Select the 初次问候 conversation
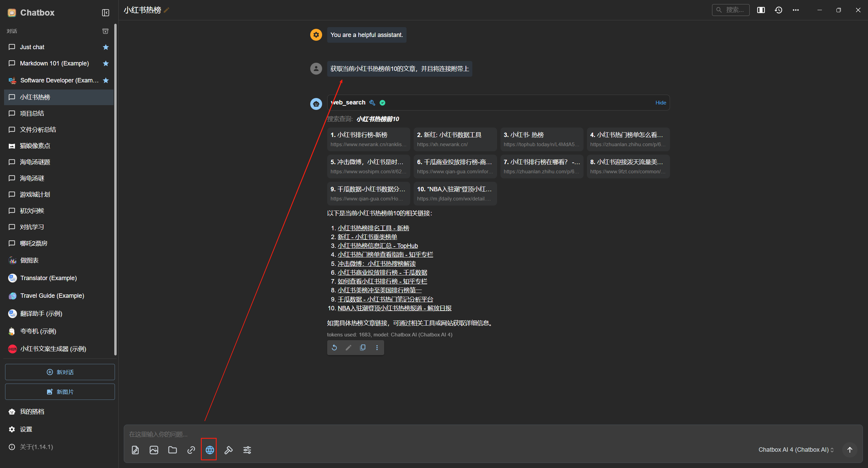This screenshot has width=868, height=468. (x=59, y=211)
